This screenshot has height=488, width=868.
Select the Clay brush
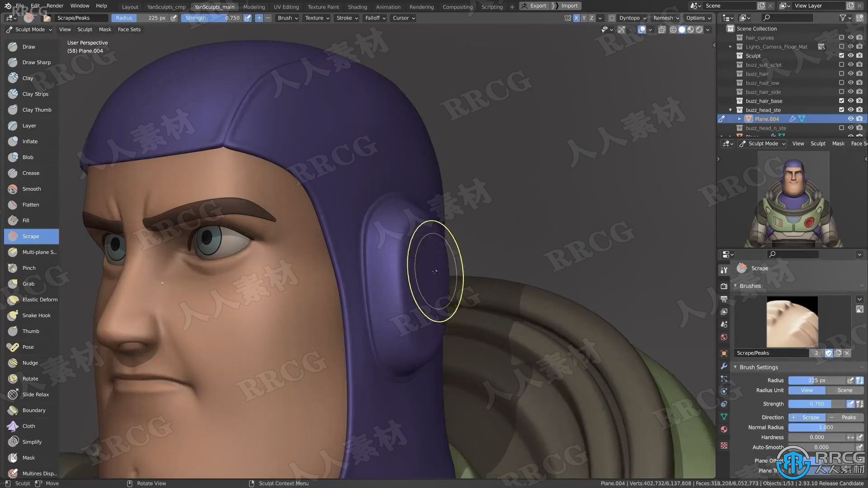[x=31, y=78]
